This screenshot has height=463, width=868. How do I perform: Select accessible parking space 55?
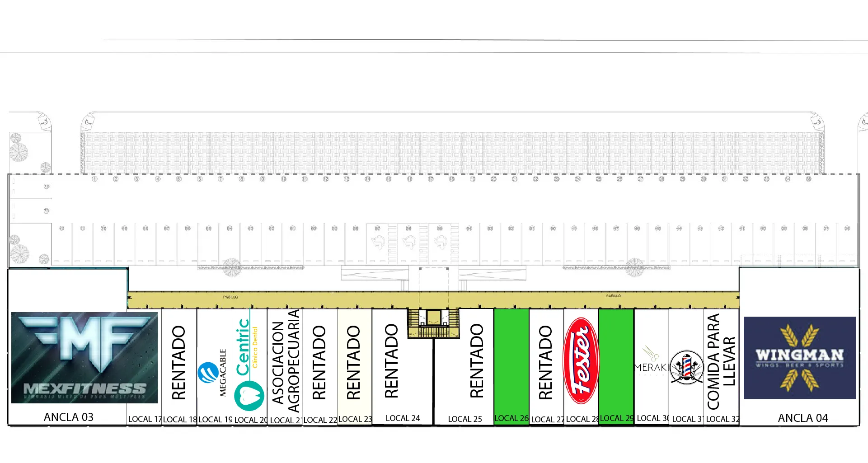(443, 243)
